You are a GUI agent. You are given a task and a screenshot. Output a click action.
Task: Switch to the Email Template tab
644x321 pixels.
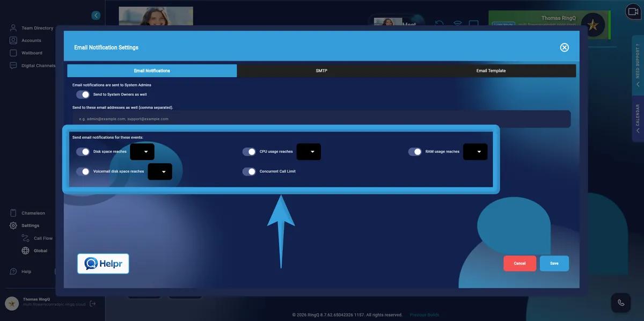(491, 71)
